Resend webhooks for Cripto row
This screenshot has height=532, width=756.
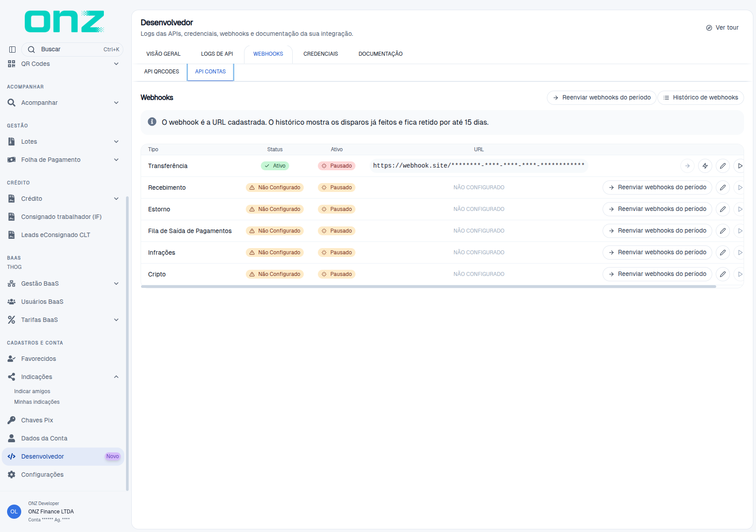coord(657,274)
